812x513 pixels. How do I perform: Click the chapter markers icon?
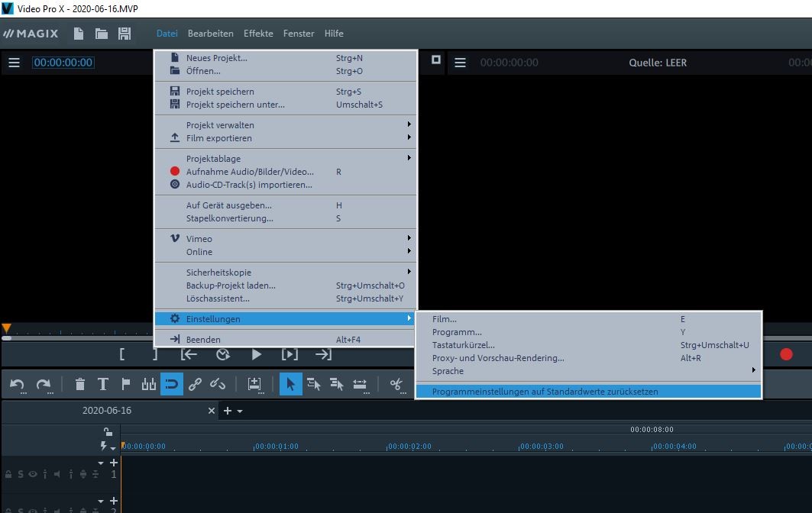point(149,384)
